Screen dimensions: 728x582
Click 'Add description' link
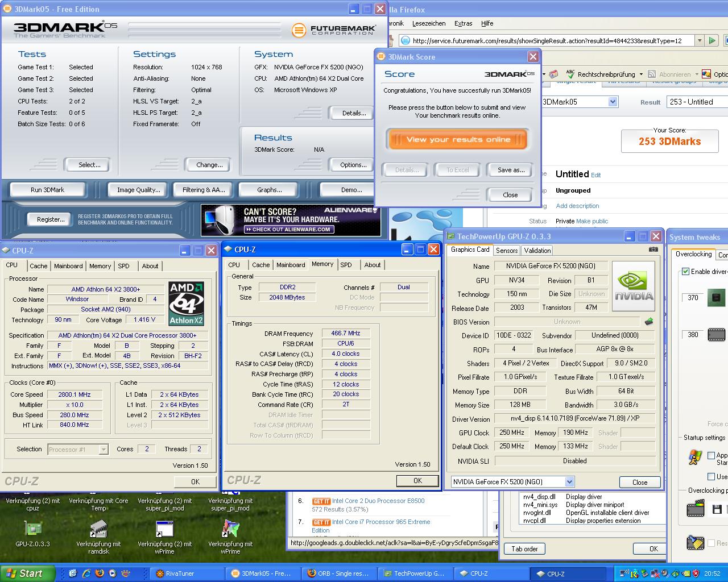(577, 206)
